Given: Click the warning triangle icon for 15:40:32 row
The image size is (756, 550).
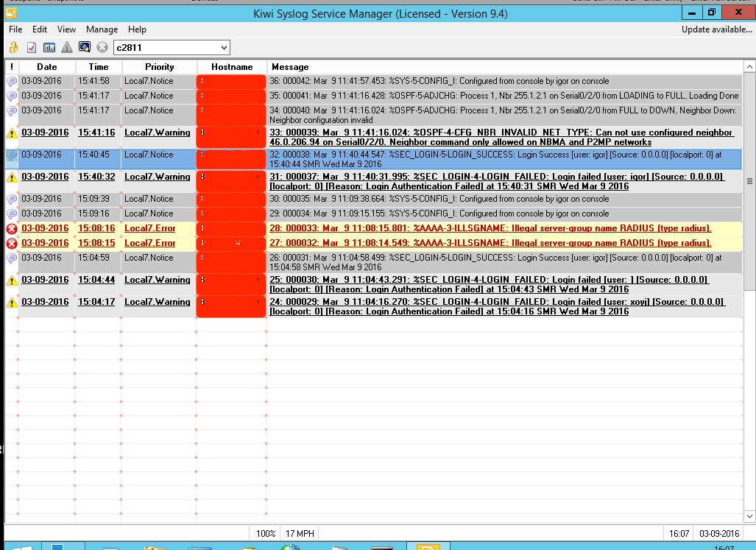Looking at the screenshot, I should (x=12, y=177).
